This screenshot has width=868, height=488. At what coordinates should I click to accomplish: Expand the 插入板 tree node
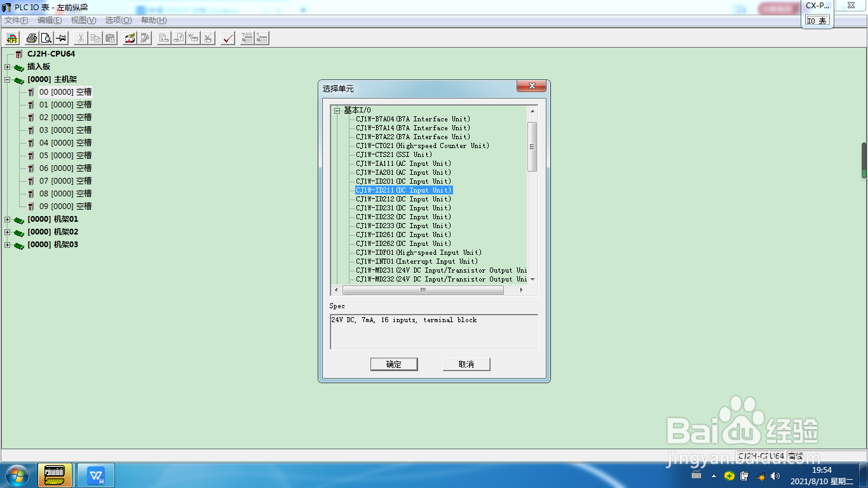[x=8, y=67]
